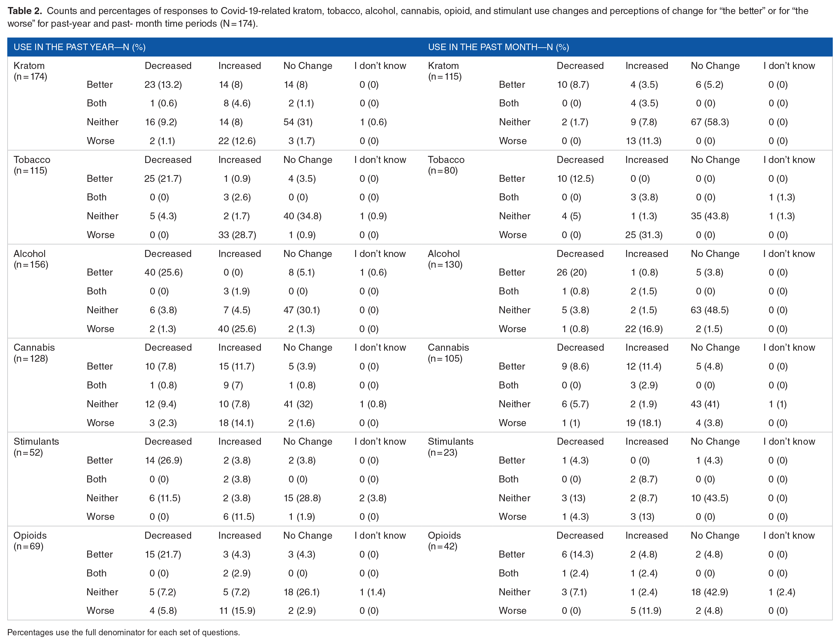The image size is (840, 644).
Task: Click Kratom past-year Decreased Better value 23 (13.2)
Action: (x=163, y=84)
